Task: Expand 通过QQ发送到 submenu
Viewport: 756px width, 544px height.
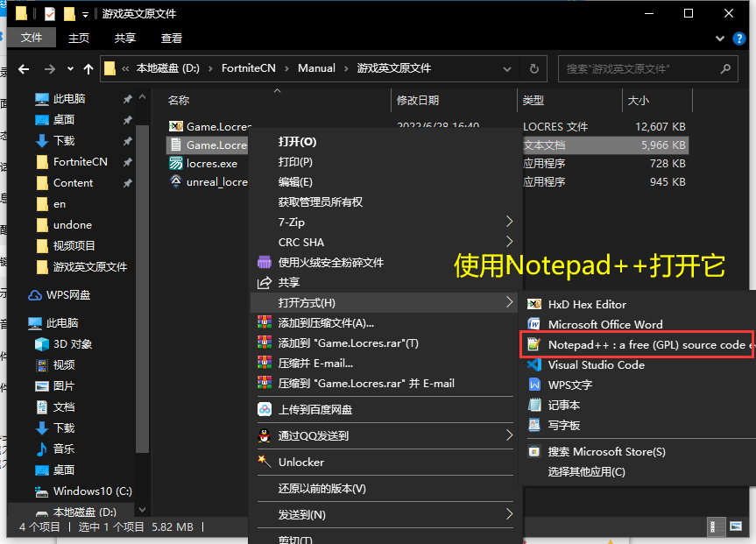Action: [384, 436]
